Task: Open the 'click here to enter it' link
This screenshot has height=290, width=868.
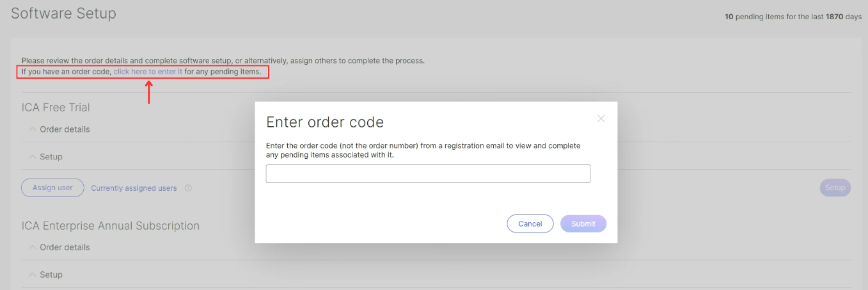Action: coord(148,72)
